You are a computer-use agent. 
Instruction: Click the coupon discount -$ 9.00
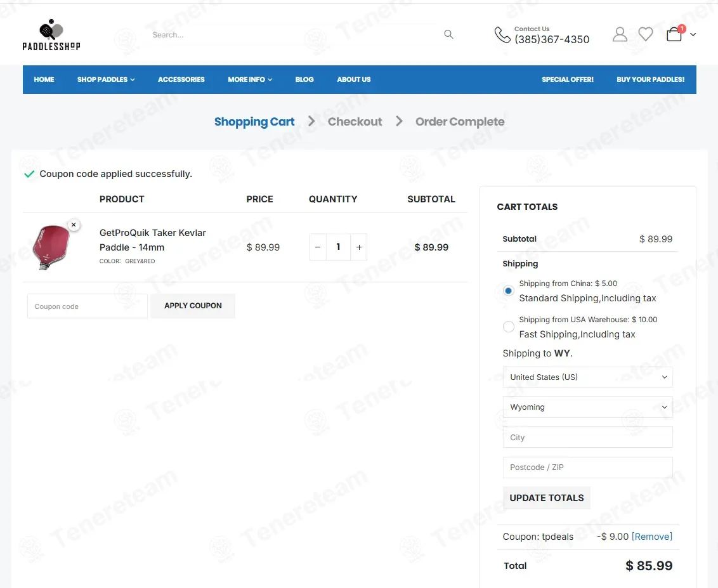coord(613,537)
